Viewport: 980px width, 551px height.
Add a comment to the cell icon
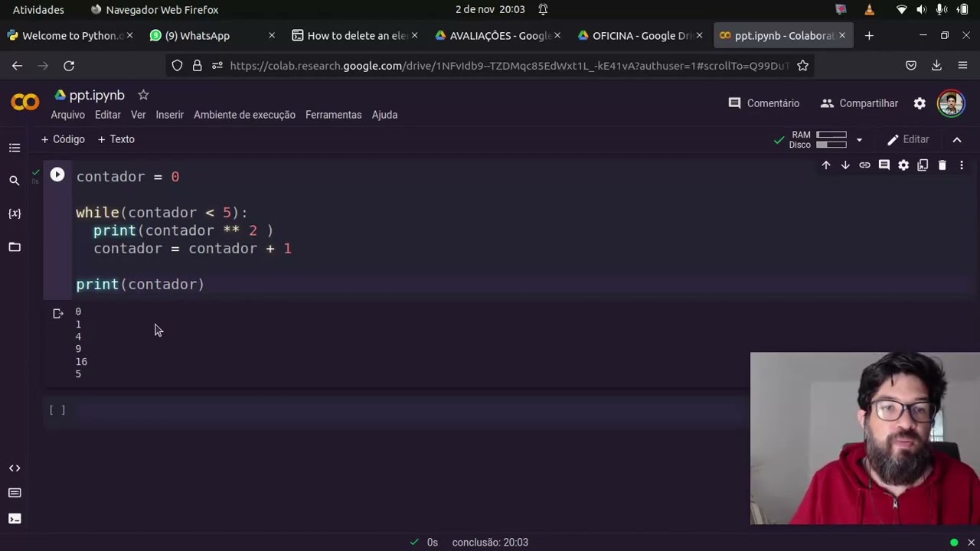[x=884, y=165]
